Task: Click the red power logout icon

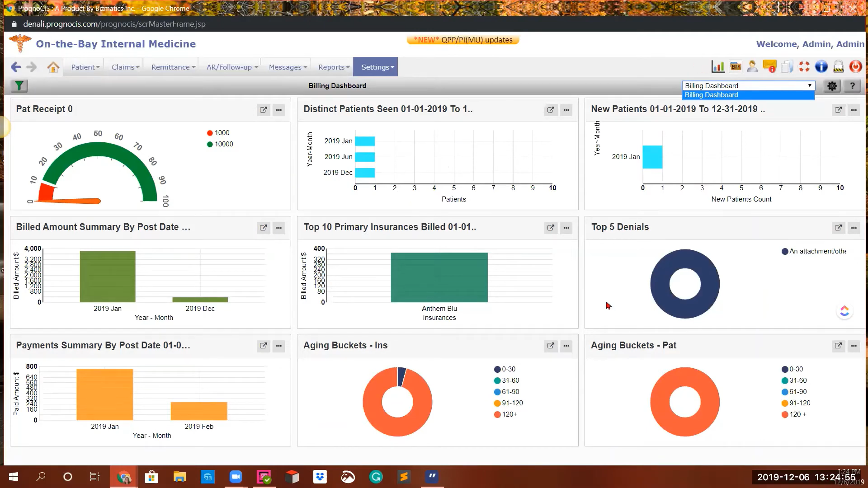Action: tap(855, 67)
